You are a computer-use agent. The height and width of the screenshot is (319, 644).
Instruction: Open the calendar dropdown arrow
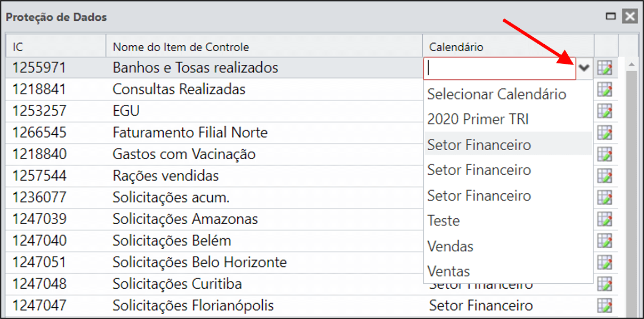click(585, 68)
